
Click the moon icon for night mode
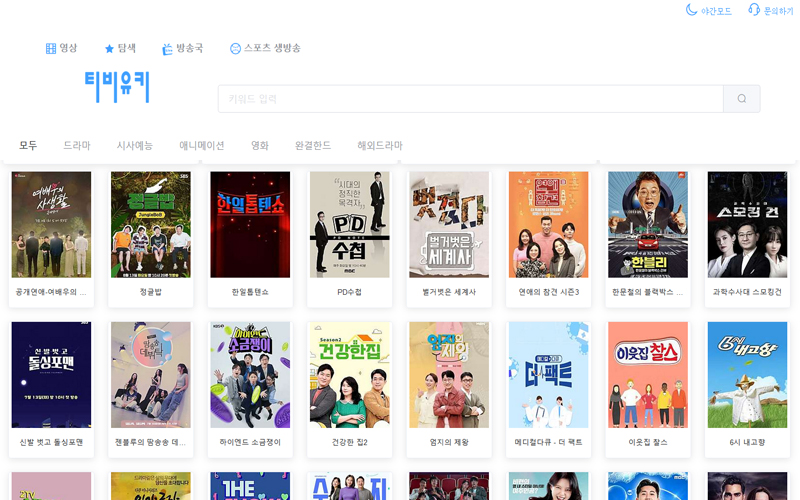(x=691, y=10)
